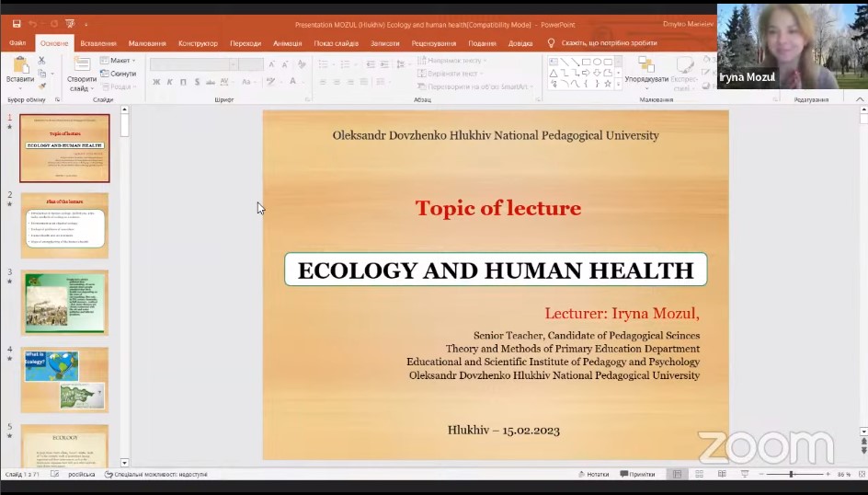868x495 pixels.
Task: Start slideshow from beginning via quick access icon
Action: coord(70,24)
